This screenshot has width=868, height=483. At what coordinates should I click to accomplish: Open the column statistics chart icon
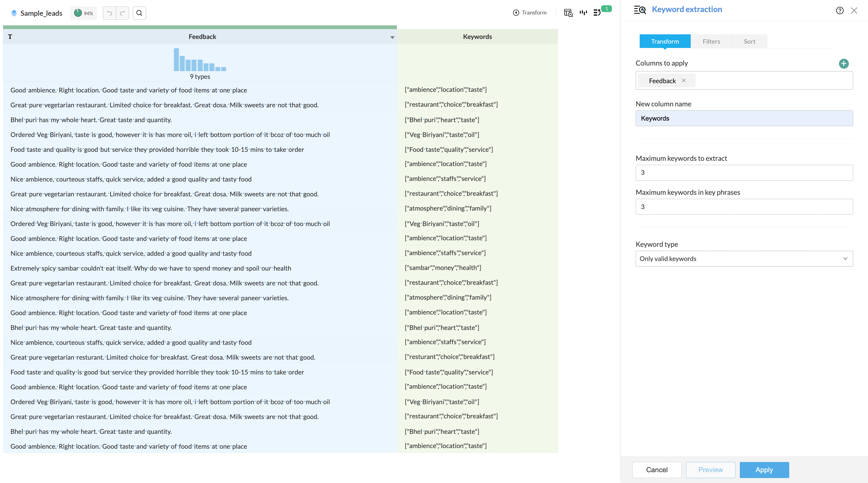coord(583,13)
